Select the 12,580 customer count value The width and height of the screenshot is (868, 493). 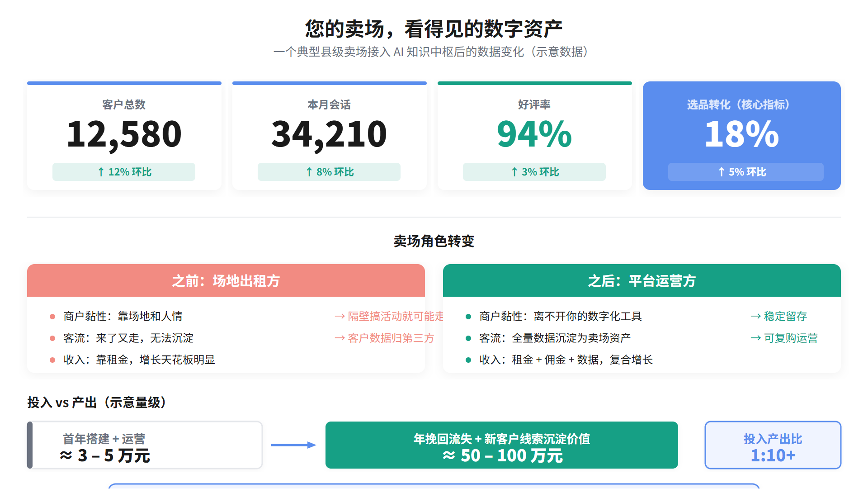coord(124,134)
